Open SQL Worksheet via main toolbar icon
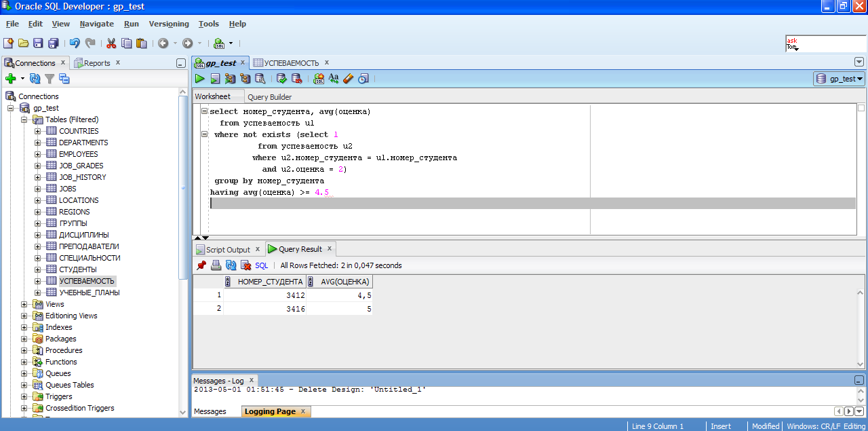 (x=219, y=43)
